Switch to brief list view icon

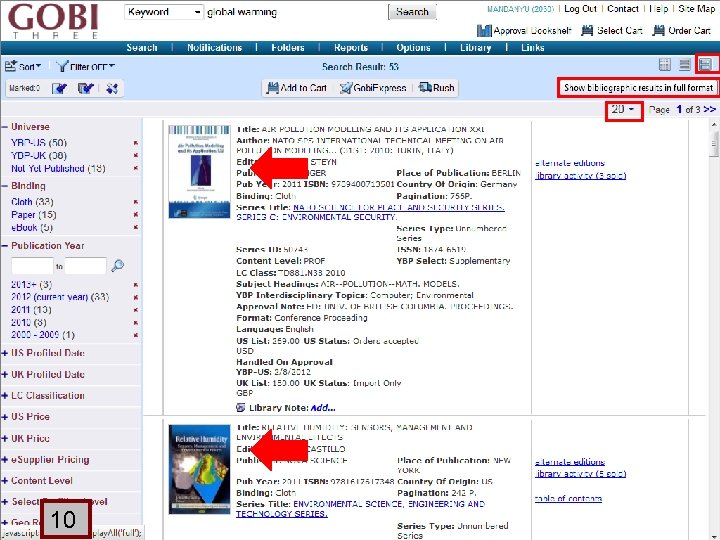685,65
